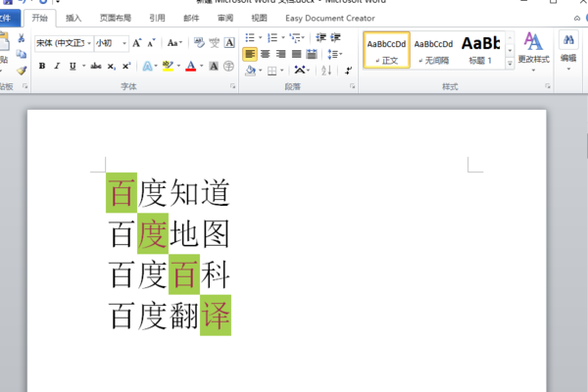Click the Change Styles (更改样式) icon
The width and height of the screenshot is (588, 392).
(533, 41)
